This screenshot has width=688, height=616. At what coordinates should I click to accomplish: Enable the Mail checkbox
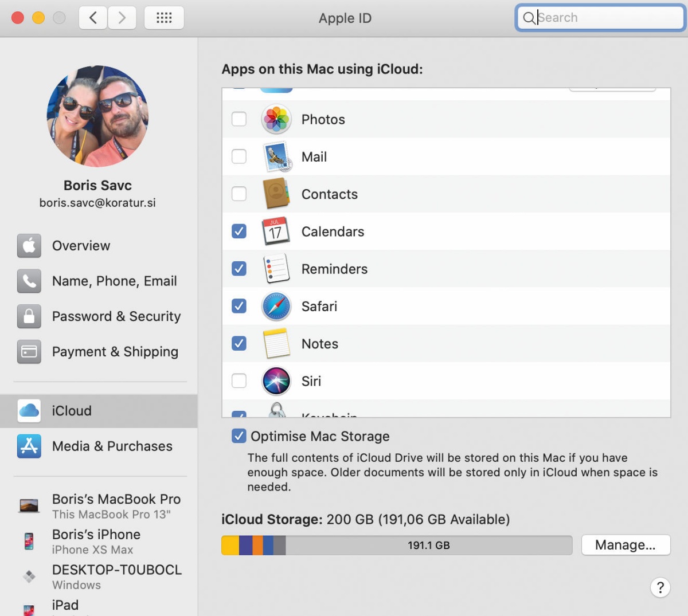[239, 156]
